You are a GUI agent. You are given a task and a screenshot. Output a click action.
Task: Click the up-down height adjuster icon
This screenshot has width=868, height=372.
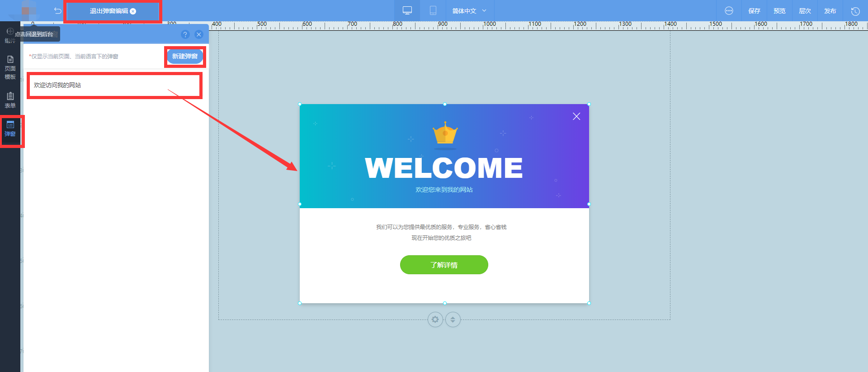point(453,320)
